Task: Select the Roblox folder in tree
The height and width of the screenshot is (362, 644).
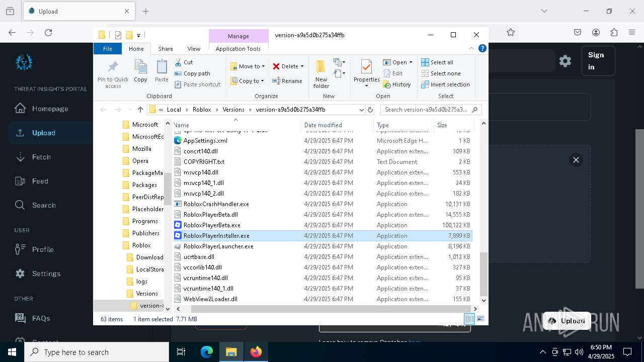Action: [141, 245]
